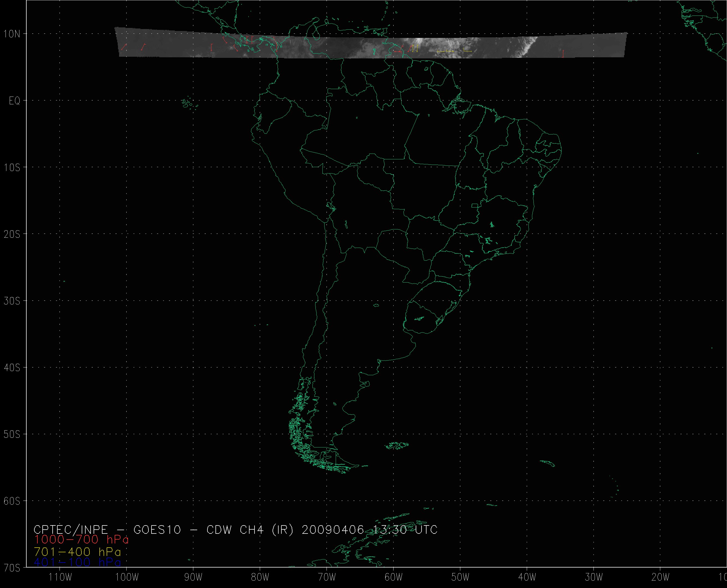Click the red 1000-700 hPa legend label
The image size is (727, 588).
point(81,540)
